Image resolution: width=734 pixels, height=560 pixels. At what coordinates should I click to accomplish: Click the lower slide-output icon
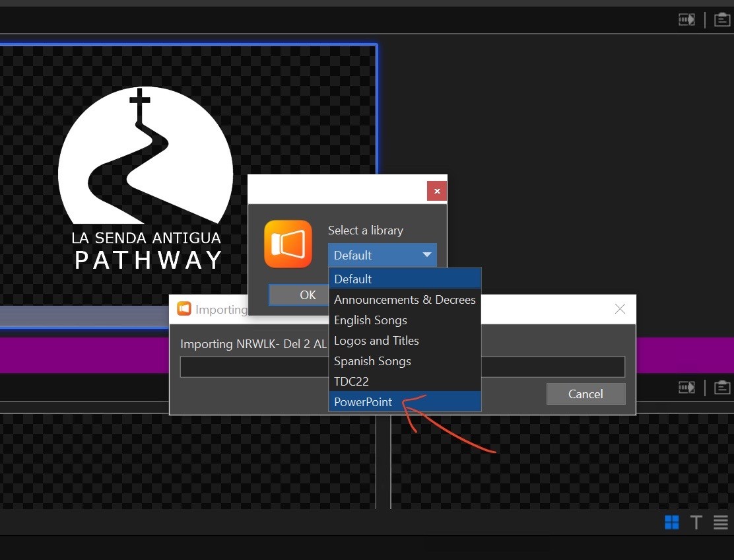click(686, 387)
